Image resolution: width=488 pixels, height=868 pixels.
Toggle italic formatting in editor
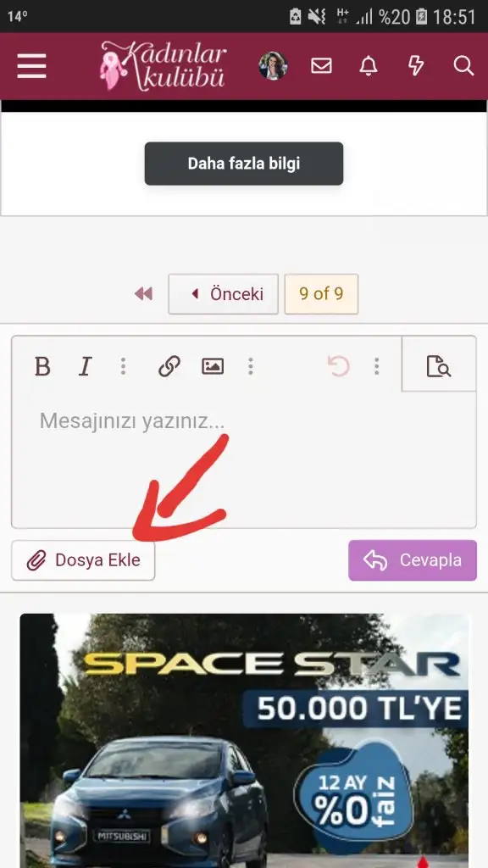[85, 366]
